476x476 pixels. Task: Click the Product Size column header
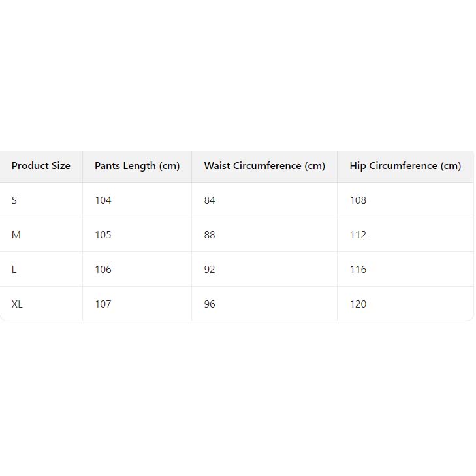[40, 166]
